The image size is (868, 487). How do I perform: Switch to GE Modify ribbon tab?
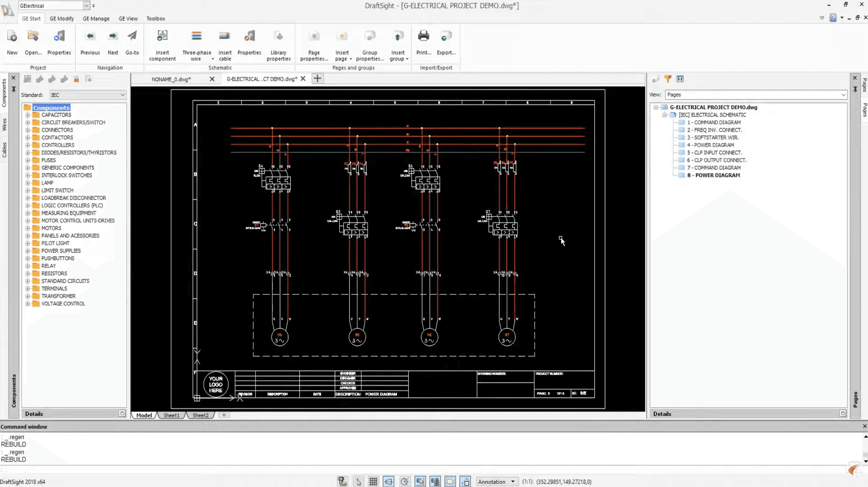tap(62, 19)
